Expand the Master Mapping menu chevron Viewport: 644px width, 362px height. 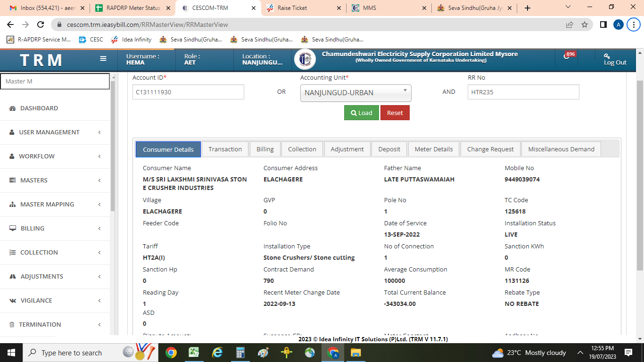point(99,205)
